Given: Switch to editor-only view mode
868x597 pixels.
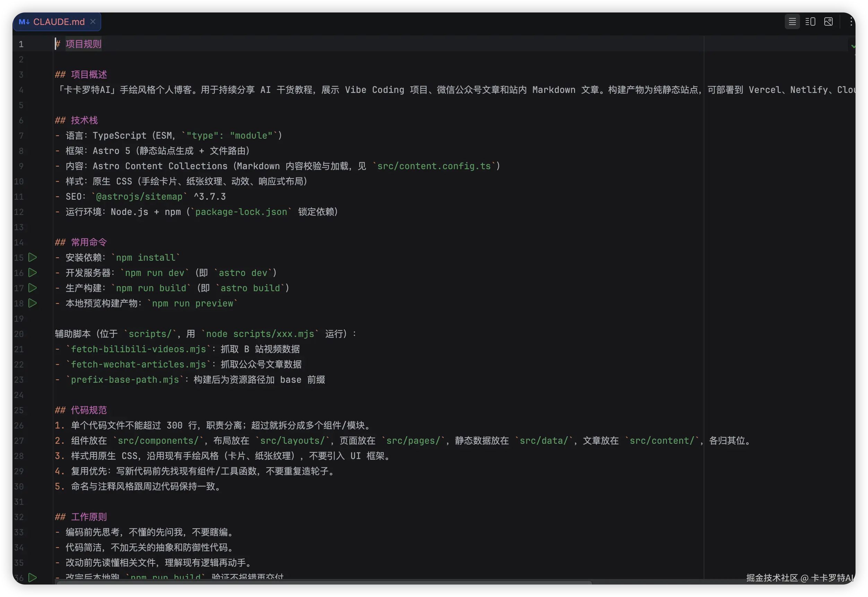Looking at the screenshot, I should pyautogui.click(x=792, y=22).
